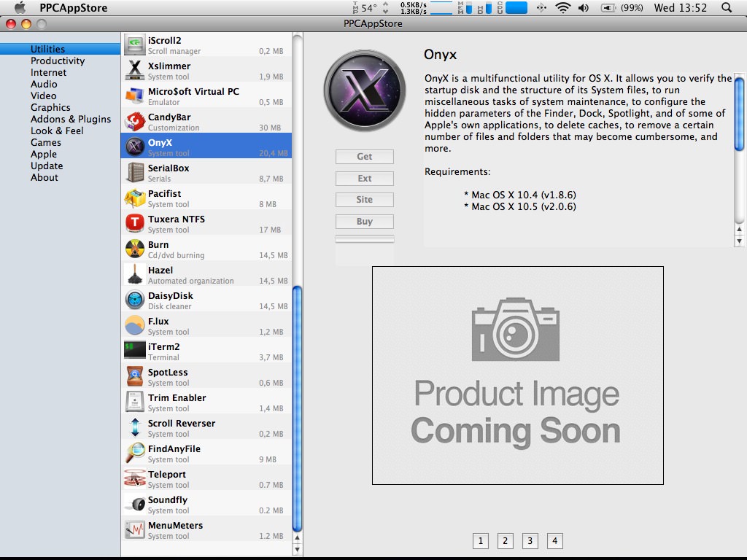Screen dimensions: 747x560
Task: Click the Ext button
Action: pos(365,179)
